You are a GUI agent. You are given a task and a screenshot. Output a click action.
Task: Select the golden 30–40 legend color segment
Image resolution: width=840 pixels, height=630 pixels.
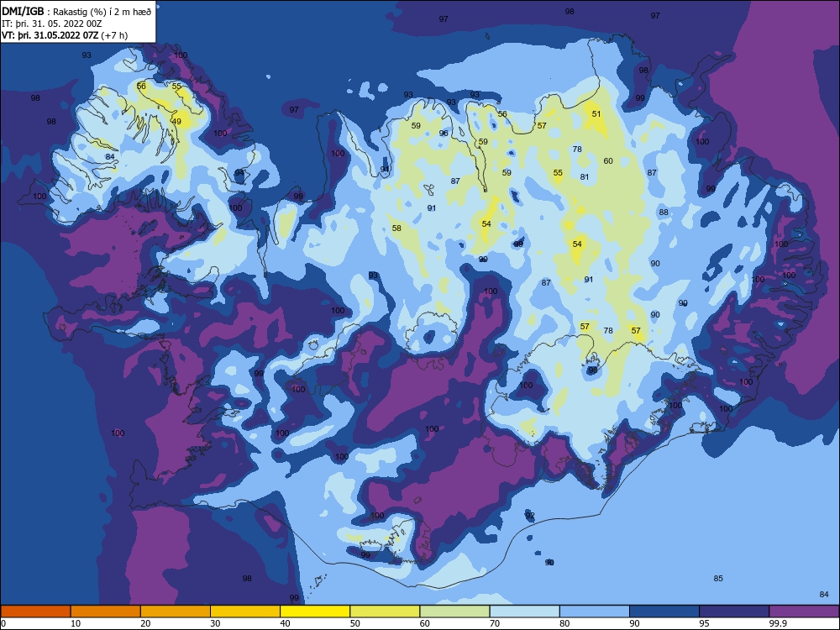245,612
